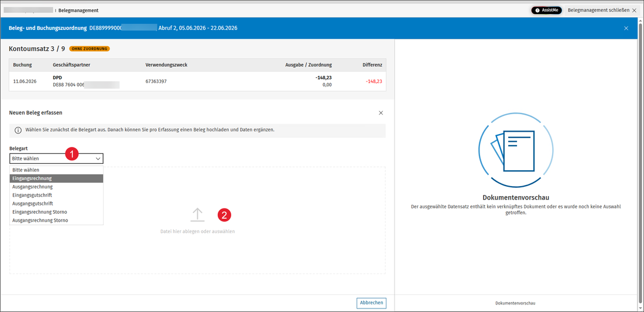Click Belegmanagement schließen
Screen dimensions: 644x312
[602, 11]
